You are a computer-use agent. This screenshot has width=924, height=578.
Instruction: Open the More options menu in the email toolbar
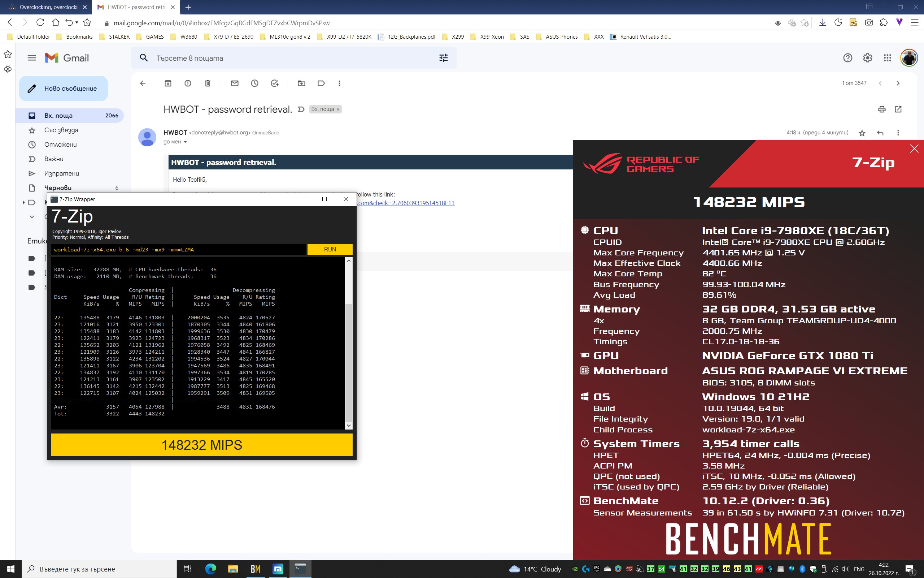(x=339, y=83)
